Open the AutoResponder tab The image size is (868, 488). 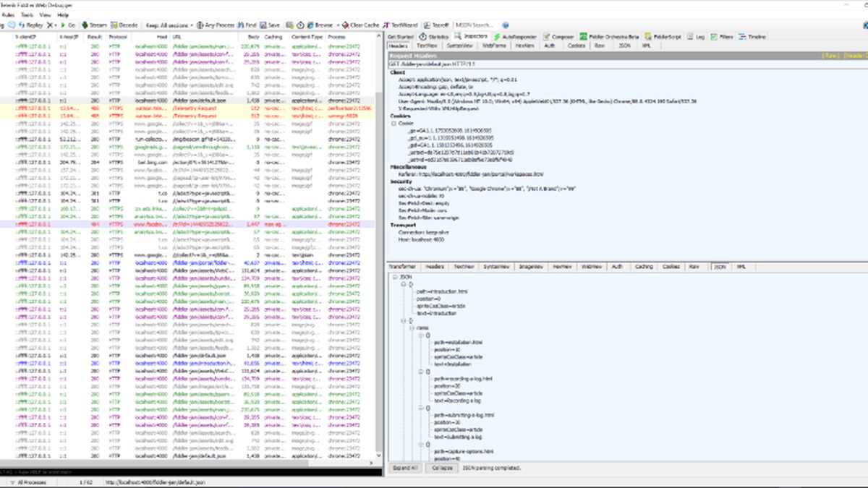pyautogui.click(x=516, y=36)
